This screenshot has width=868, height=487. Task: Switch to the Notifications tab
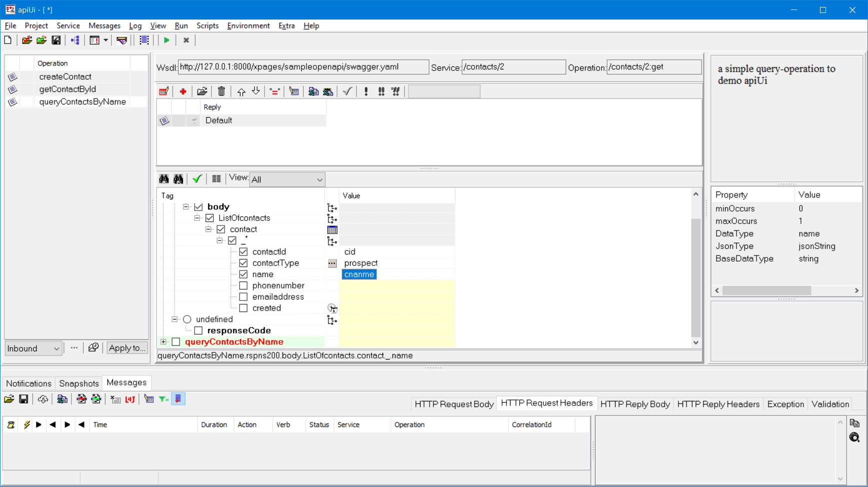[x=28, y=383]
